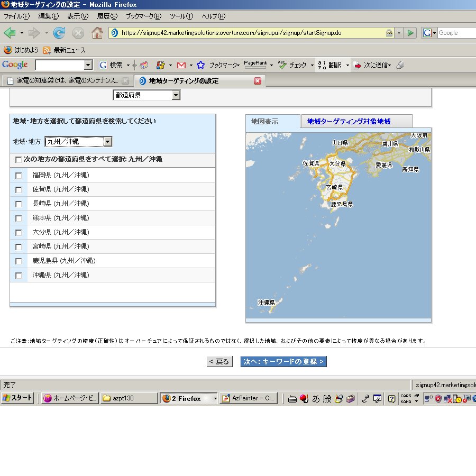
Task: Open the ツール(T) menu
Action: pos(181,16)
